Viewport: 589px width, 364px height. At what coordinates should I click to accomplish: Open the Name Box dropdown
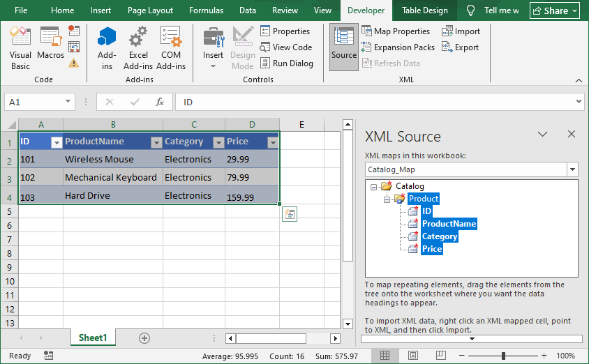pyautogui.click(x=68, y=102)
